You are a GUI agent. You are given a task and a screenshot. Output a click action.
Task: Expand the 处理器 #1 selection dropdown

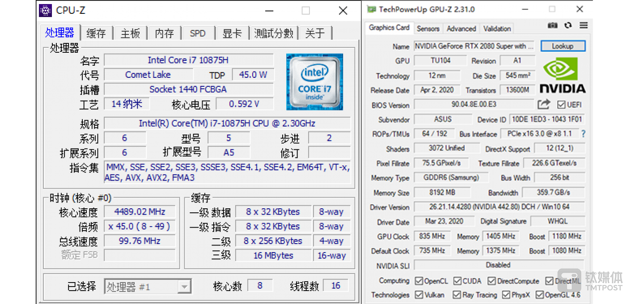[184, 287]
